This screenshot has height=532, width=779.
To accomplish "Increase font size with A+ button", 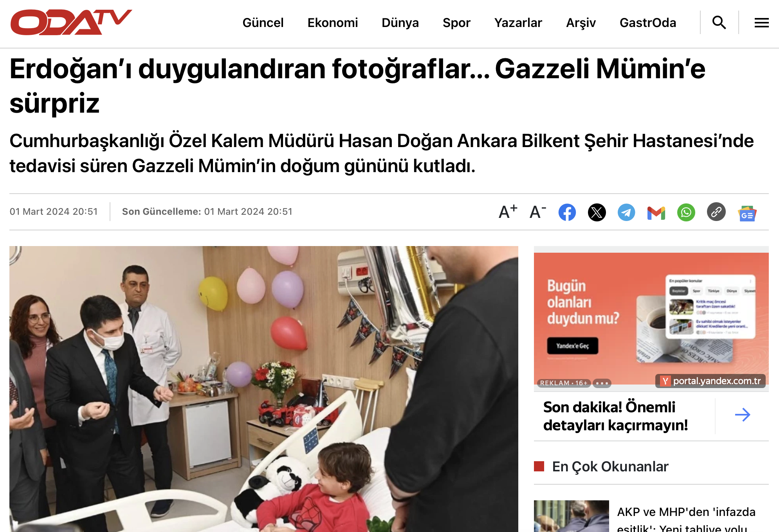I will [x=508, y=212].
